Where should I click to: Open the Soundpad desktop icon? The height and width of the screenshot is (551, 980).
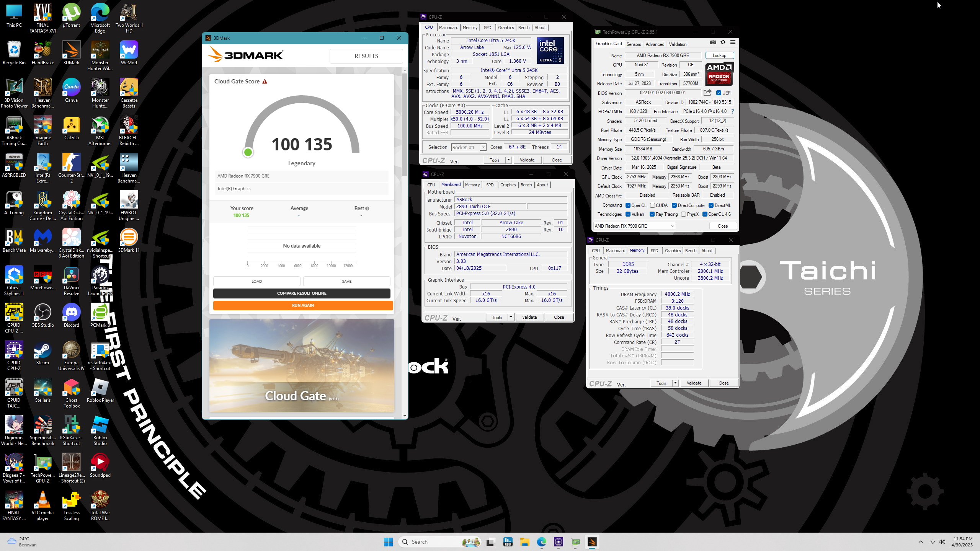100,466
